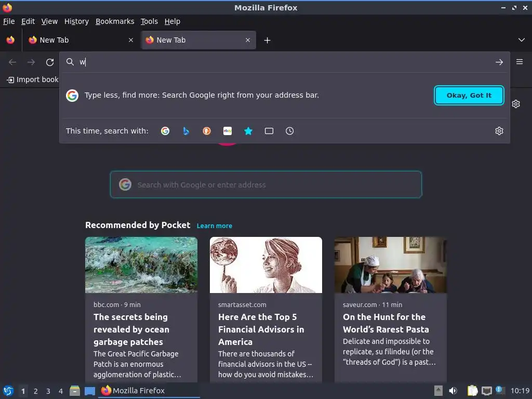Open the Edit menu

click(x=28, y=21)
